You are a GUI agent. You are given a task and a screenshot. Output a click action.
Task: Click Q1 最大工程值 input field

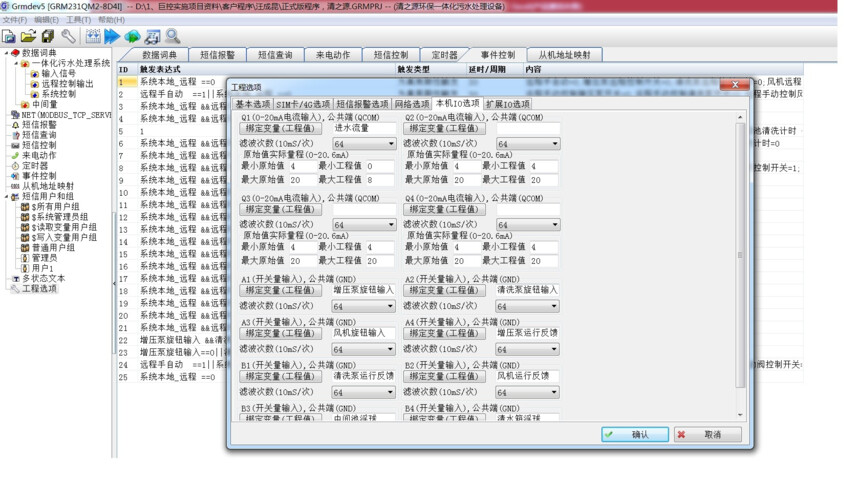click(x=380, y=180)
